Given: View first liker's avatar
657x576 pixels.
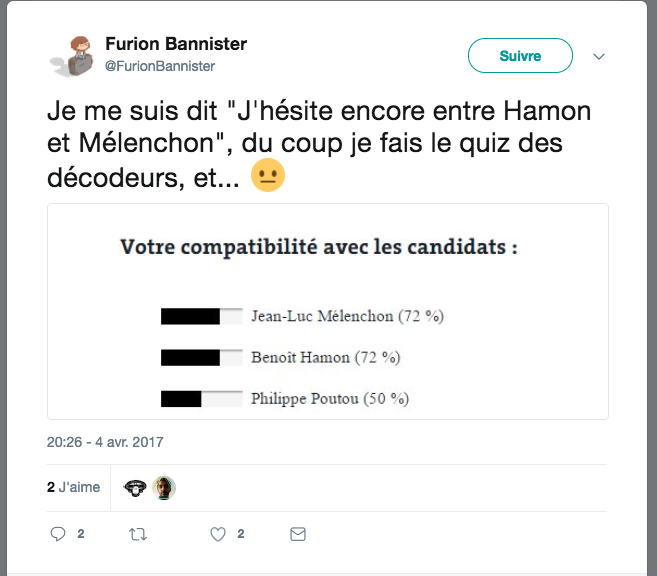Looking at the screenshot, I should point(136,487).
